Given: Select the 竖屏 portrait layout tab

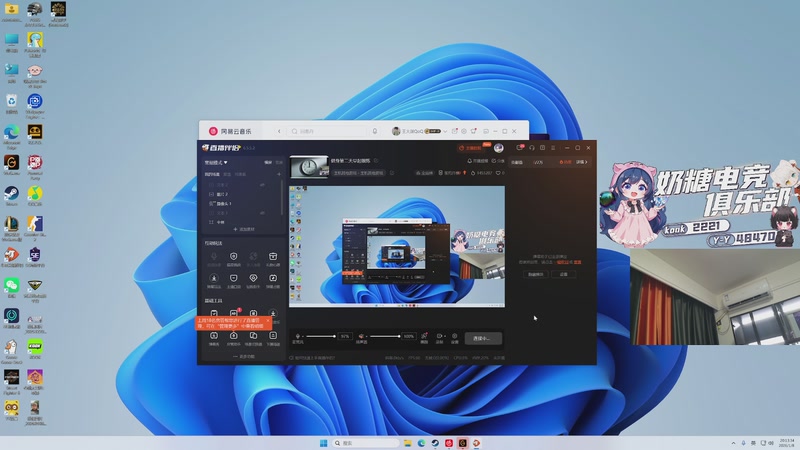Looking at the screenshot, I should click(279, 162).
